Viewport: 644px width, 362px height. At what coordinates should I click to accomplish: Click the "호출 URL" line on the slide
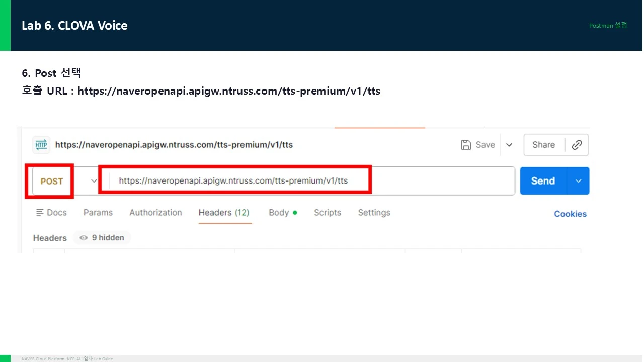(201, 91)
